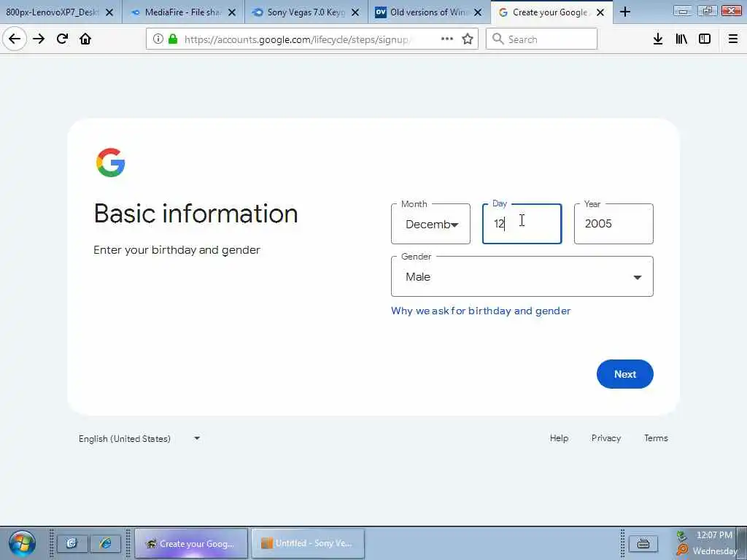Click the Google G logo
This screenshot has width=747, height=560.
111,163
